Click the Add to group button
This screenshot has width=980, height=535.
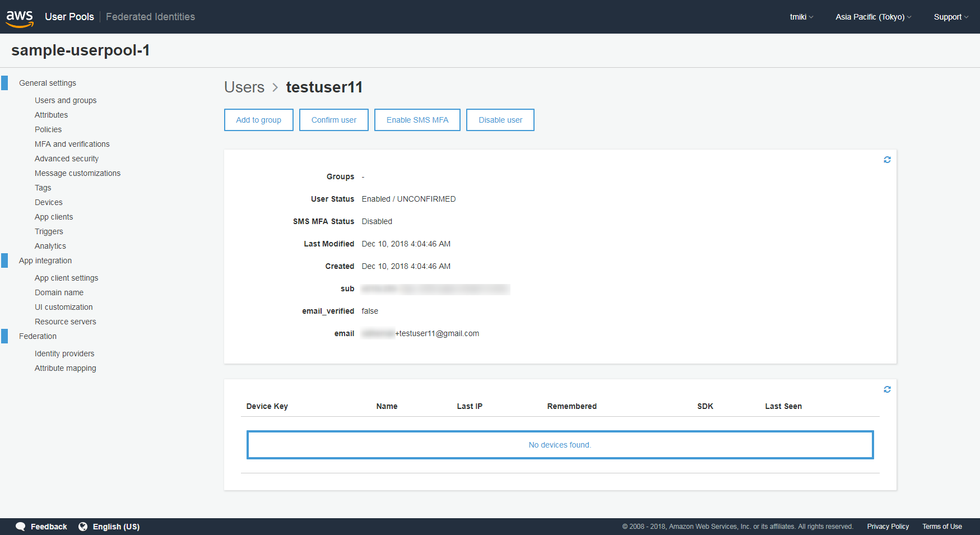[258, 119]
